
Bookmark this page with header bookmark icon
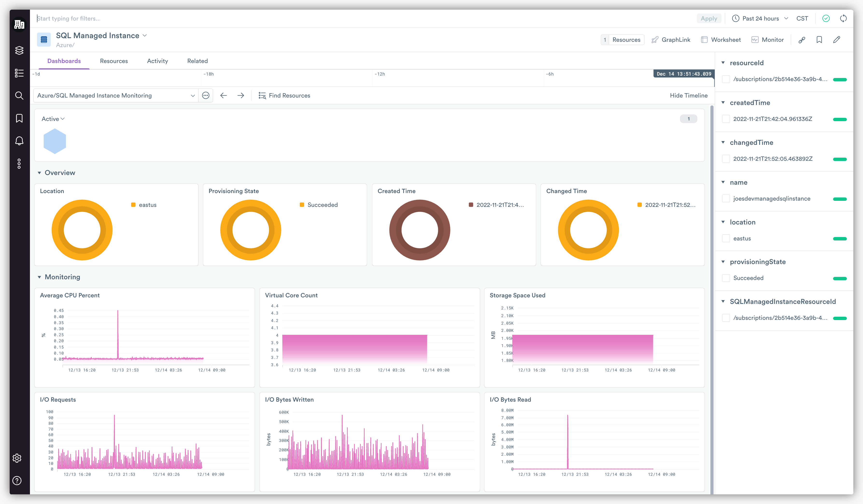(x=819, y=40)
